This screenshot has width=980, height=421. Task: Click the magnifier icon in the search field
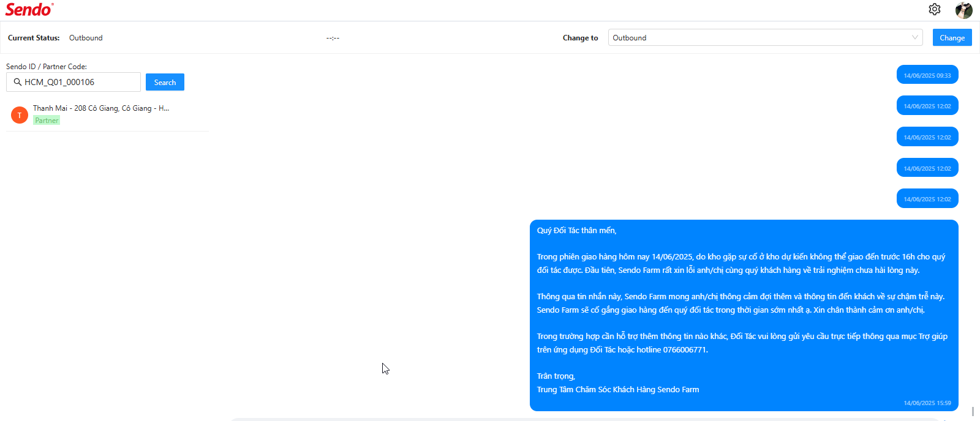[x=18, y=82]
